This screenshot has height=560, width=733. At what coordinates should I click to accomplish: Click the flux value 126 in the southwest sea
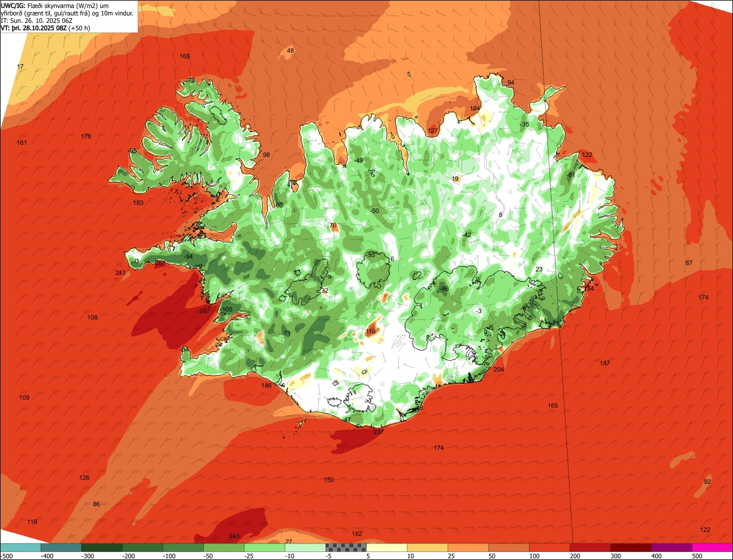[84, 478]
